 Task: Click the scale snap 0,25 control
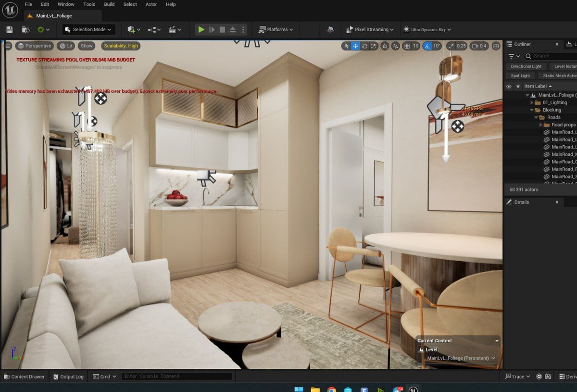pos(457,46)
